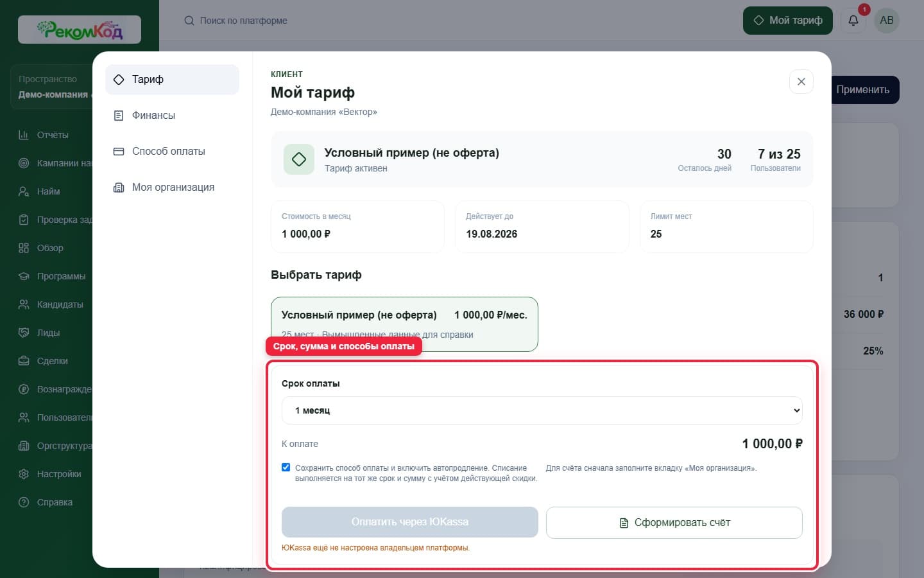Click the Проверка заданий clipboard icon

24,220
